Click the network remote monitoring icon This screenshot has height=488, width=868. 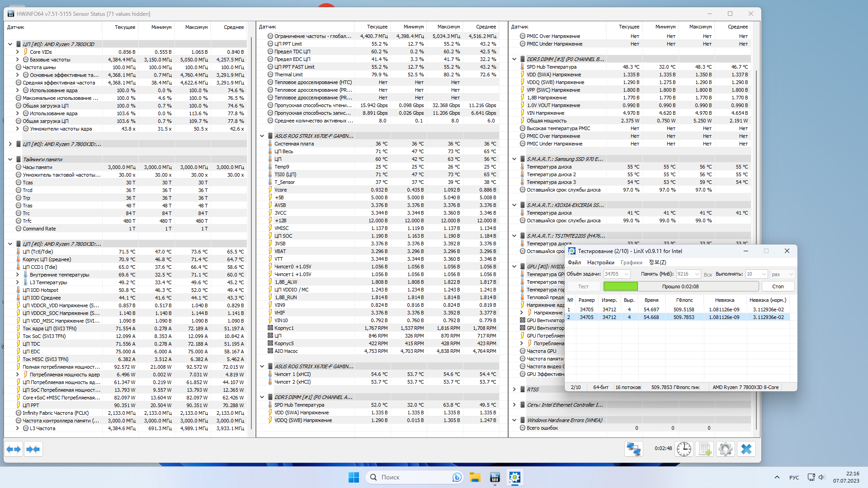coord(633,449)
